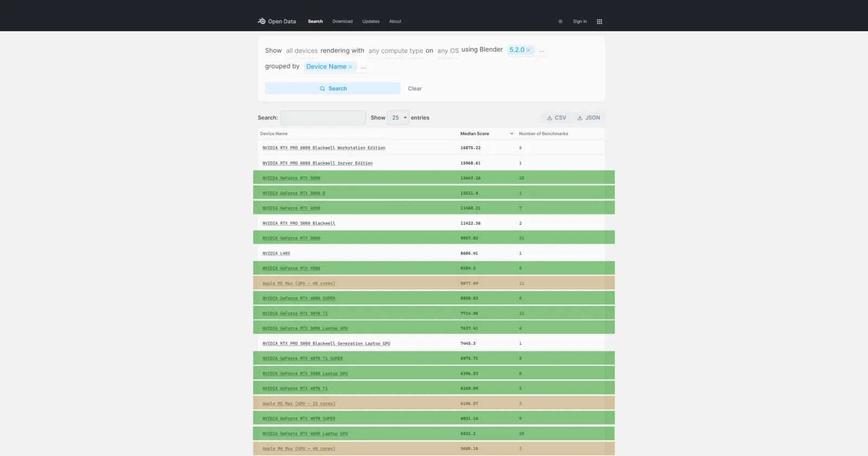Image resolution: width=868 pixels, height=456 pixels.
Task: Expand more grouping options after Device Name
Action: coord(363,67)
